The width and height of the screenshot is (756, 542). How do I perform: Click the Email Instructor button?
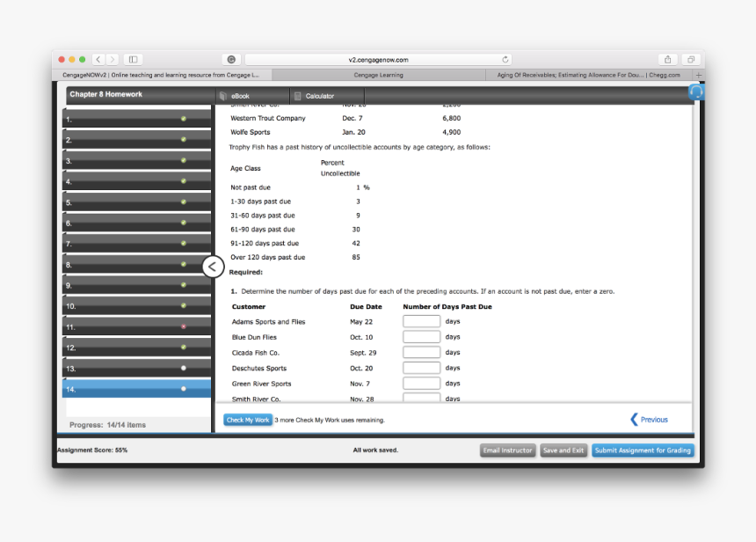click(508, 450)
